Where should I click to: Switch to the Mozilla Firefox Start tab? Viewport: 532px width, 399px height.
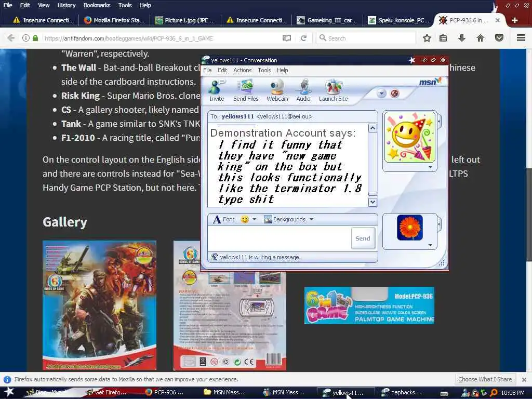click(115, 20)
